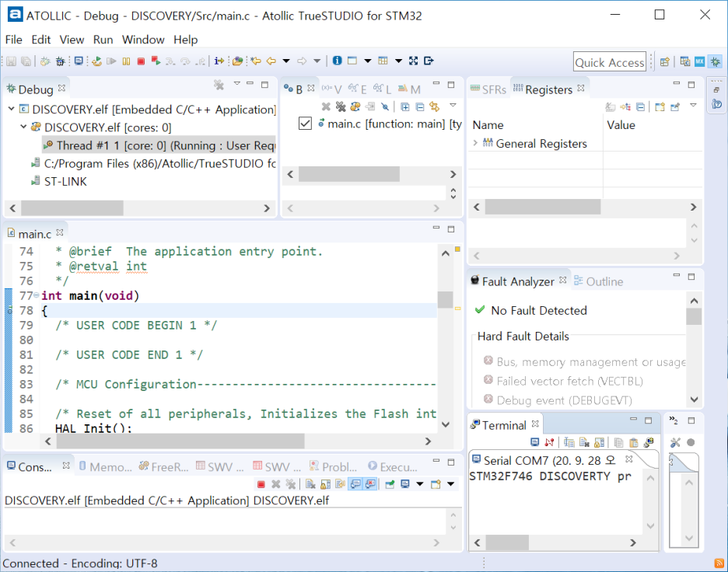The width and height of the screenshot is (728, 572).
Task: Click the Open Perspective icon
Action: (x=665, y=61)
